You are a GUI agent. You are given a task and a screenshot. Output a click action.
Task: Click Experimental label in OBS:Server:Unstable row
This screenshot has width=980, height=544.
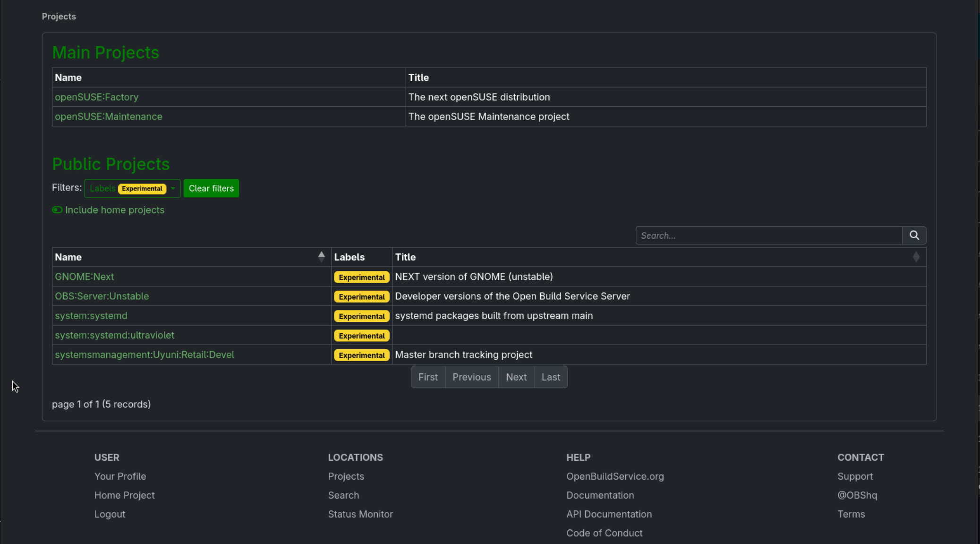[x=362, y=297]
